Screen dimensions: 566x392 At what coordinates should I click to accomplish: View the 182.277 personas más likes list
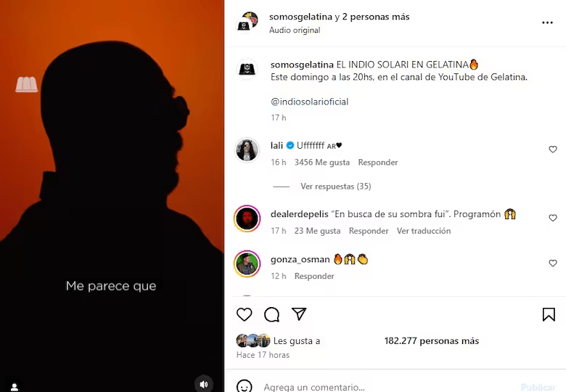[x=431, y=341]
